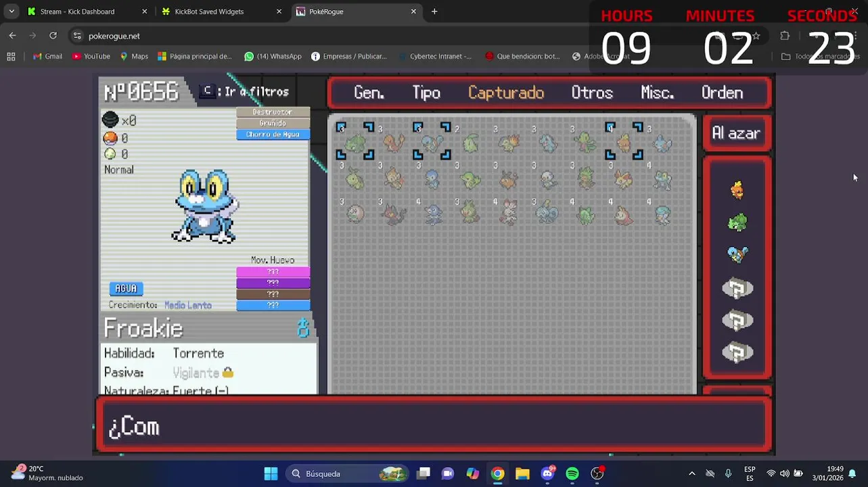Image resolution: width=868 pixels, height=487 pixels.
Task: Click the browser reload button
Action: [x=53, y=36]
